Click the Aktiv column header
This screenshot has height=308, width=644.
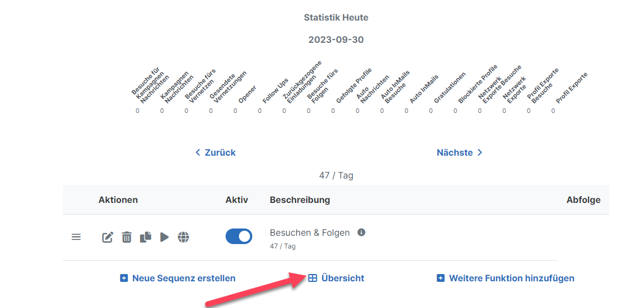pyautogui.click(x=237, y=200)
